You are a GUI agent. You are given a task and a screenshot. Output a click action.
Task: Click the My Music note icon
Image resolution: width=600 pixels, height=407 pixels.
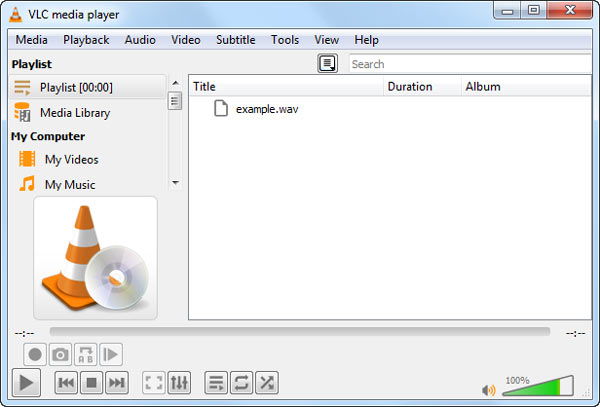[27, 184]
